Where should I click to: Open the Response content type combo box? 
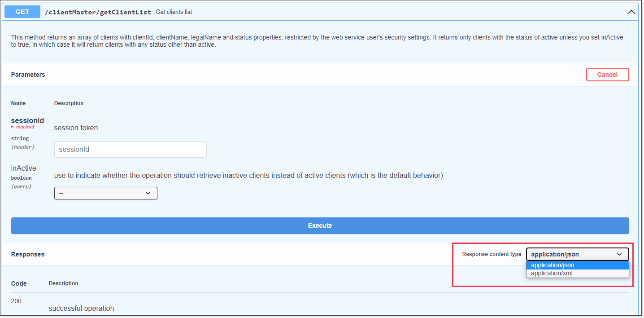click(577, 254)
